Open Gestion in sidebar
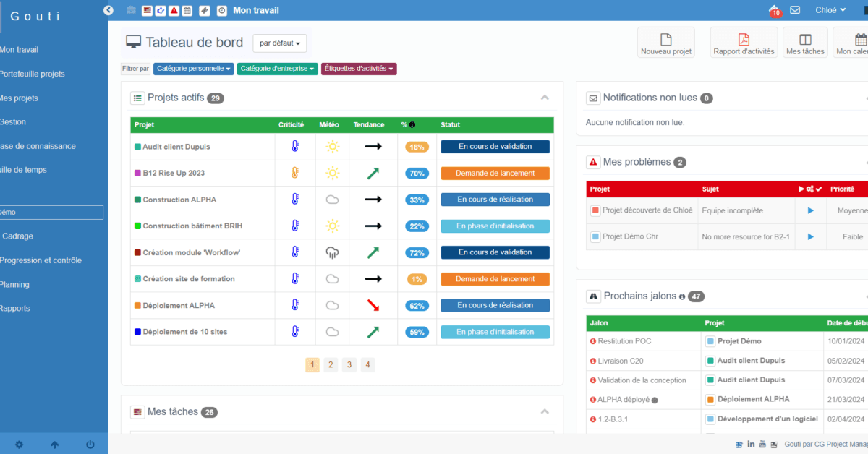This screenshot has width=868, height=454. coord(13,121)
